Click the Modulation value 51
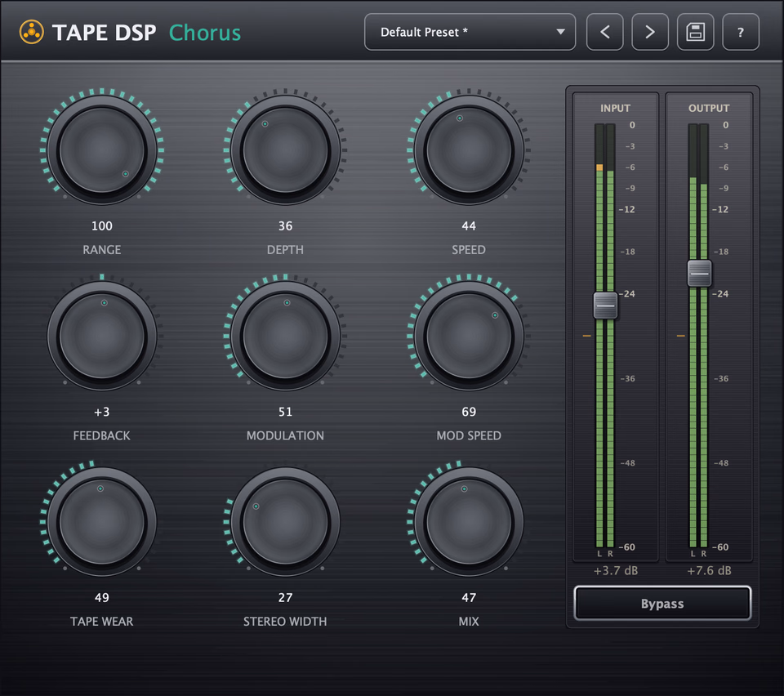This screenshot has height=696, width=784. click(x=286, y=412)
